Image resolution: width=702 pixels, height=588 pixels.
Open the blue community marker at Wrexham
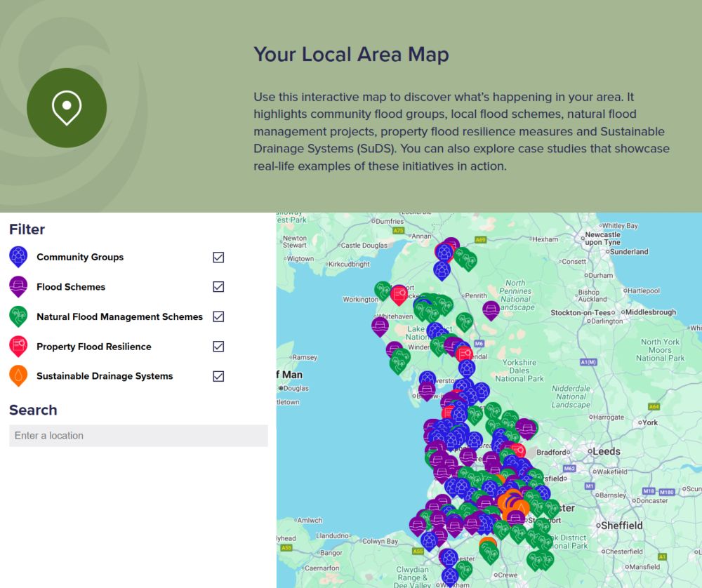pyautogui.click(x=450, y=577)
